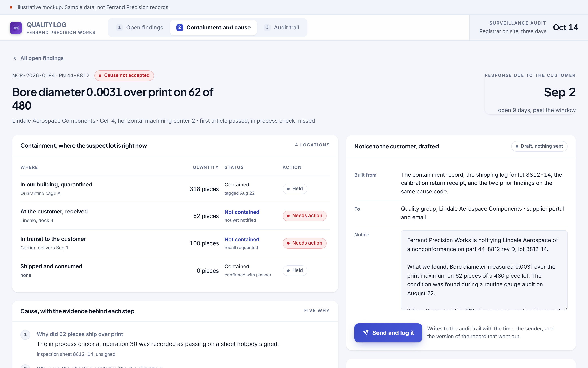Click the resize handle of the Notice textarea

pos(565,308)
